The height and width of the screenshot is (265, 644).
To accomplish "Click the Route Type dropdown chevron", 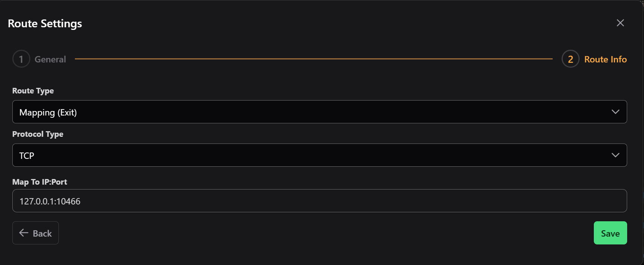I will click(x=616, y=112).
